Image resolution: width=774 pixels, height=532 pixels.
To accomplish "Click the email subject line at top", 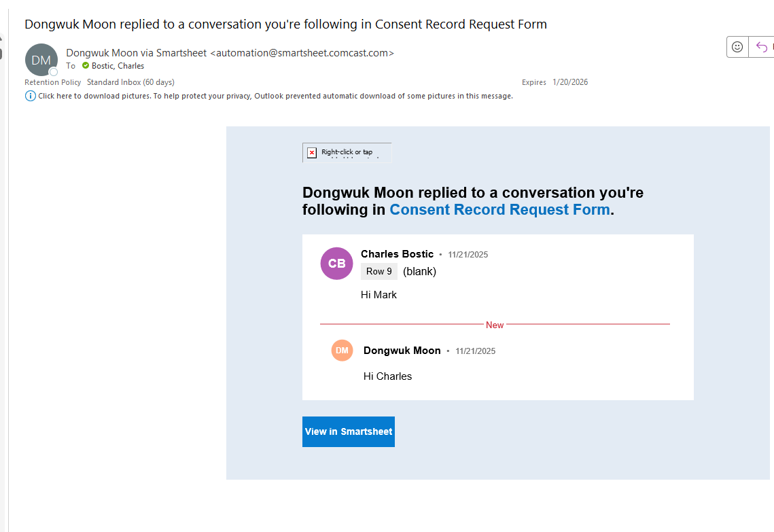I will click(x=285, y=24).
